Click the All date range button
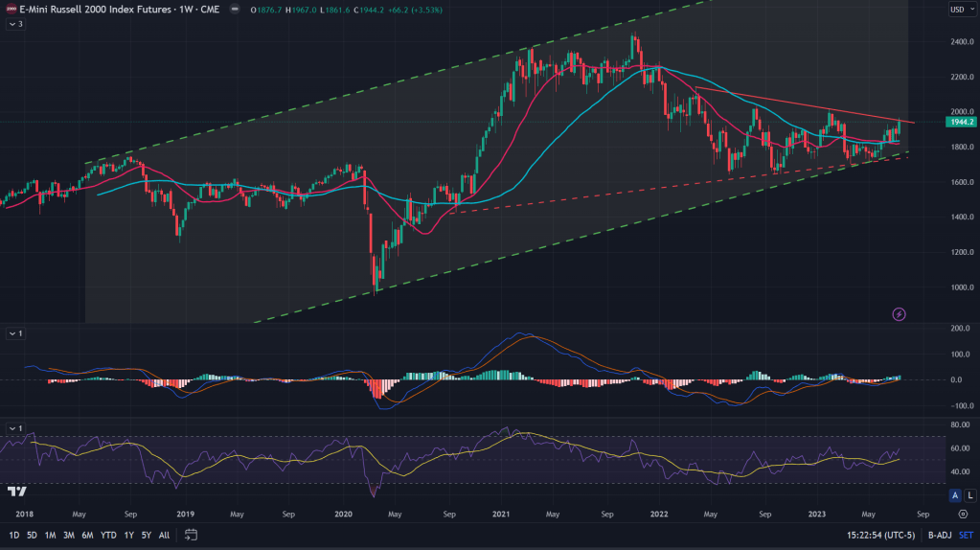Image resolution: width=980 pixels, height=550 pixels. (164, 535)
